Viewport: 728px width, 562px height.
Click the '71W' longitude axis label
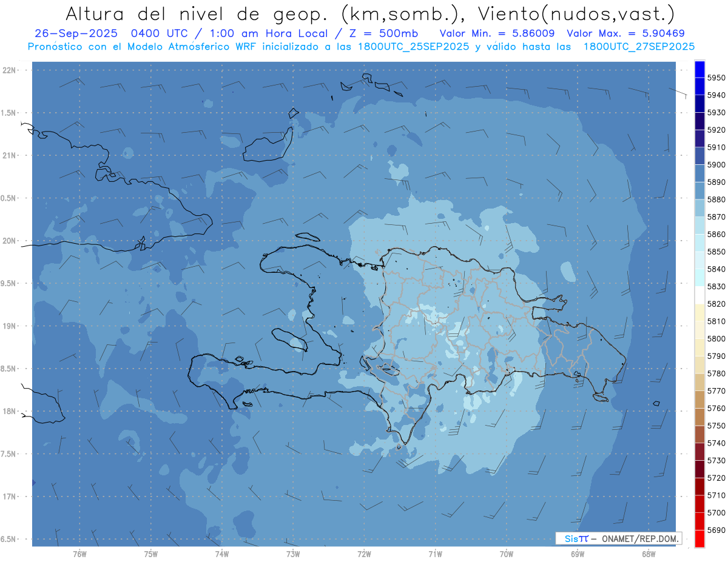click(x=435, y=554)
